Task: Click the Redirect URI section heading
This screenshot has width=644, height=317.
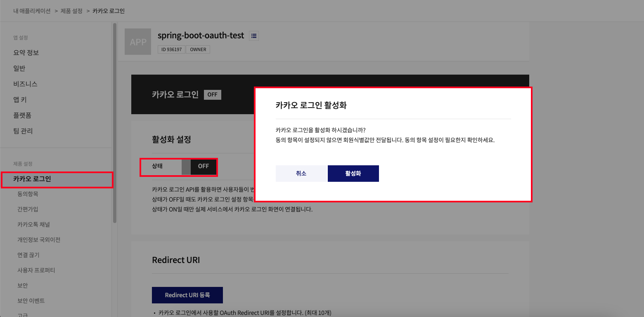Action: pyautogui.click(x=176, y=260)
